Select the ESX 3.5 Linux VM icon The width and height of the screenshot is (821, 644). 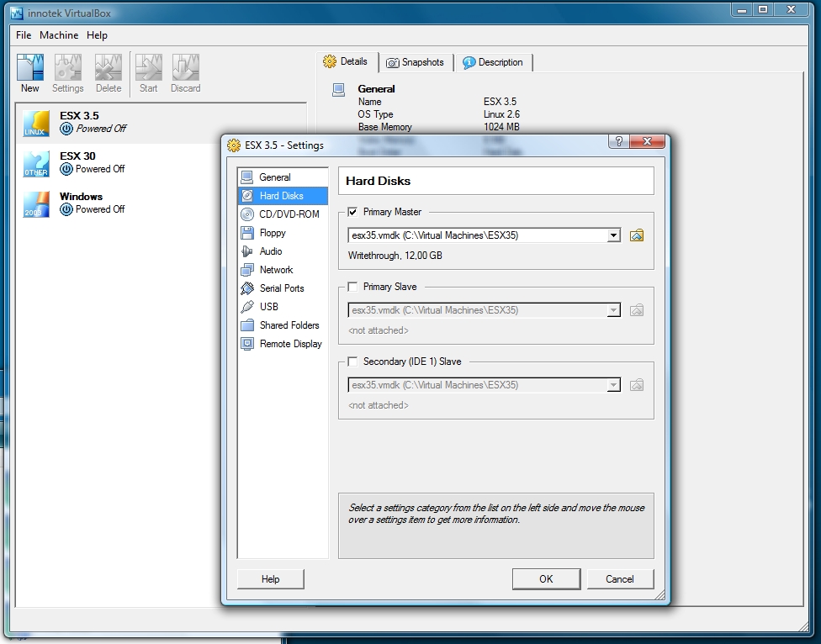[36, 124]
